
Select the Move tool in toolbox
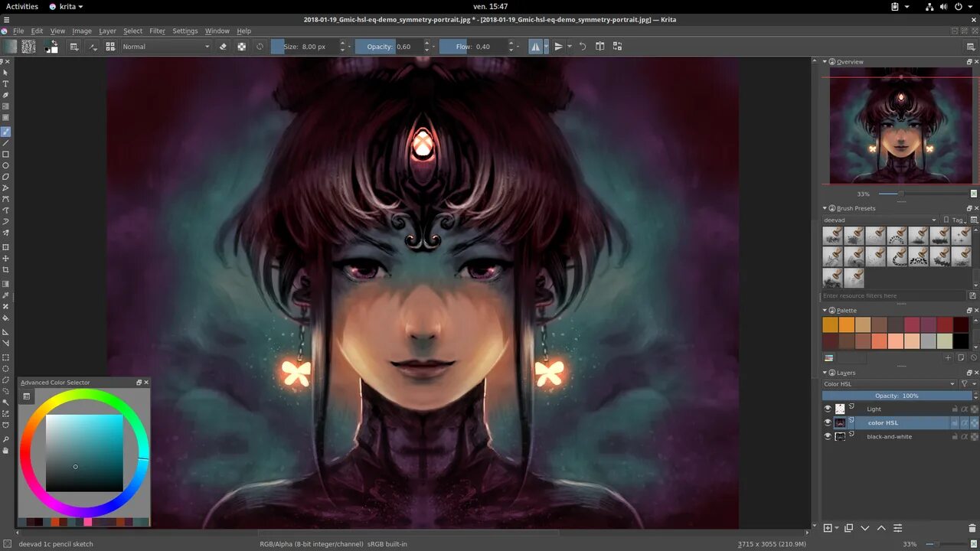click(x=5, y=259)
